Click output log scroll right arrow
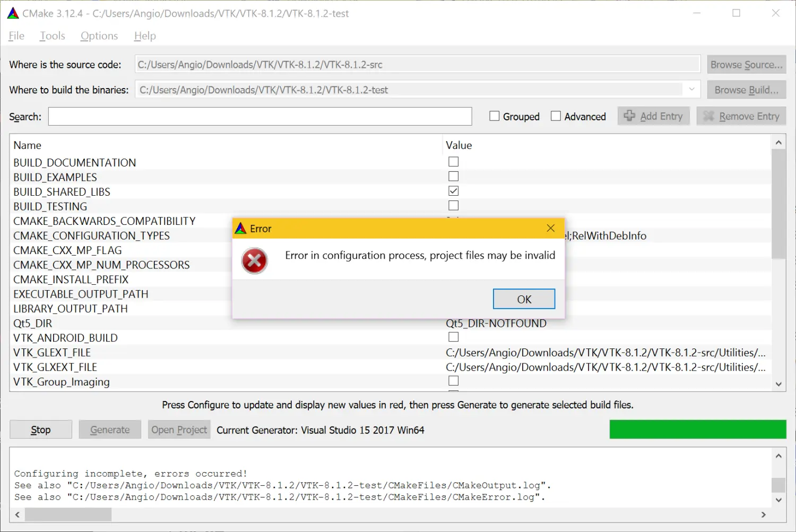 (764, 514)
